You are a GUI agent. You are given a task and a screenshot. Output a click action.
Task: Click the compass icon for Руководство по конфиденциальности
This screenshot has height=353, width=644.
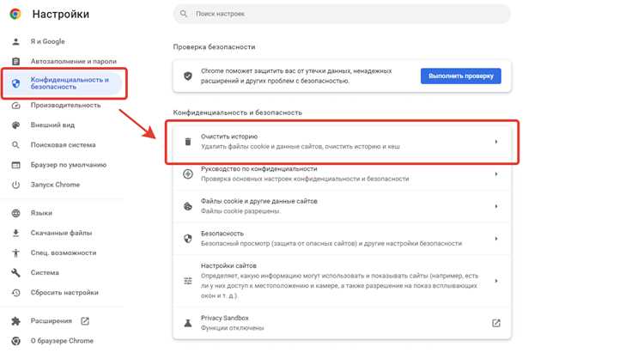188,173
